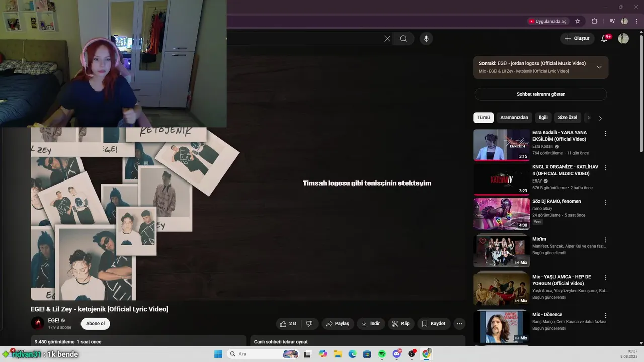Open Spotify from the taskbar

pyautogui.click(x=382, y=354)
